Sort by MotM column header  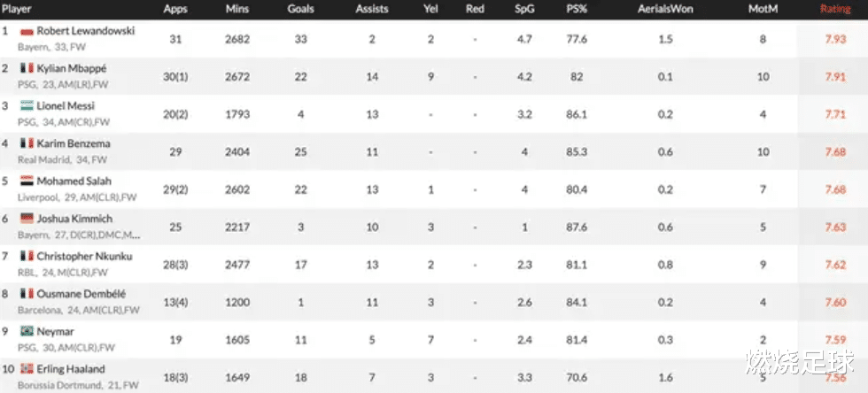[x=763, y=9]
